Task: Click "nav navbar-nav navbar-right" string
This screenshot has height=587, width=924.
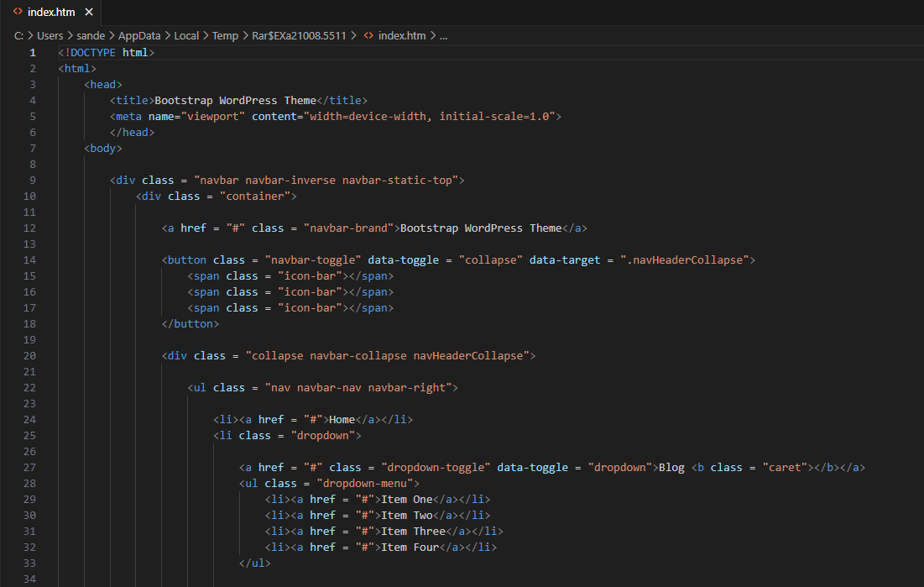Action: 358,388
